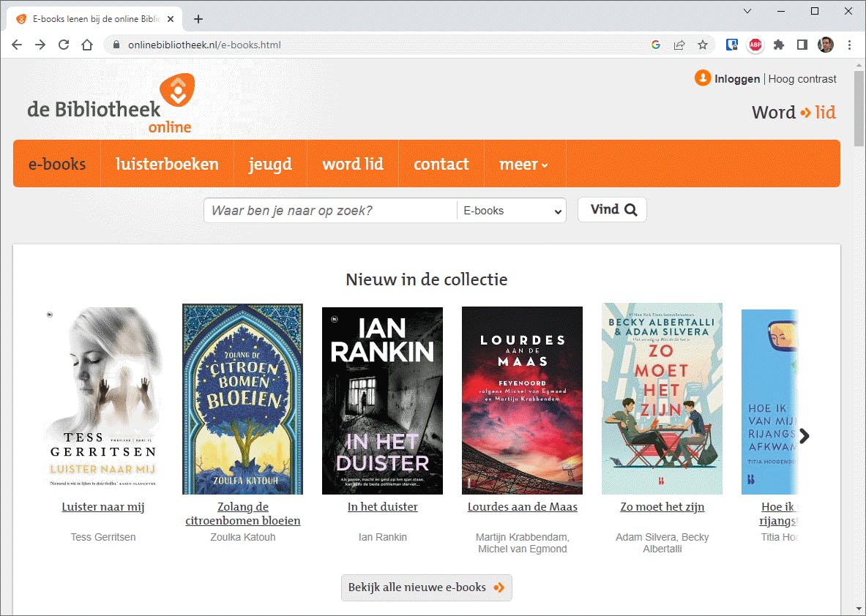Expand the meer dropdown menu

pyautogui.click(x=524, y=164)
